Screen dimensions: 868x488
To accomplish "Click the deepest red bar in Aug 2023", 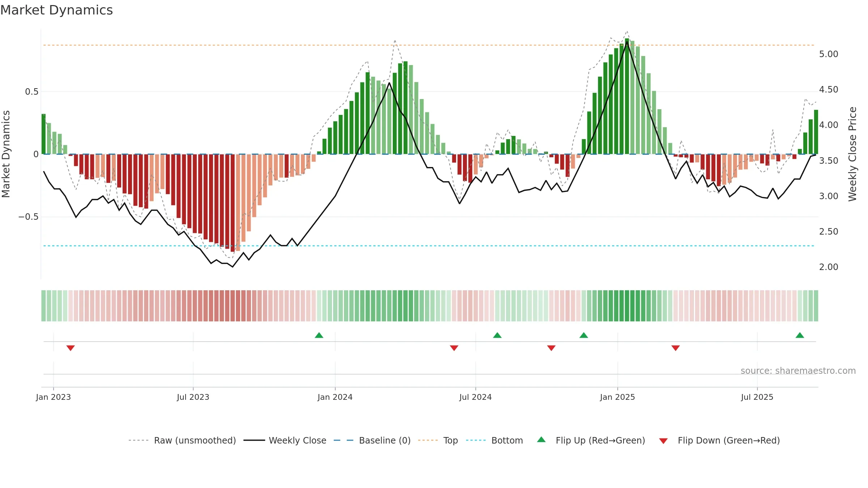I will tap(233, 203).
